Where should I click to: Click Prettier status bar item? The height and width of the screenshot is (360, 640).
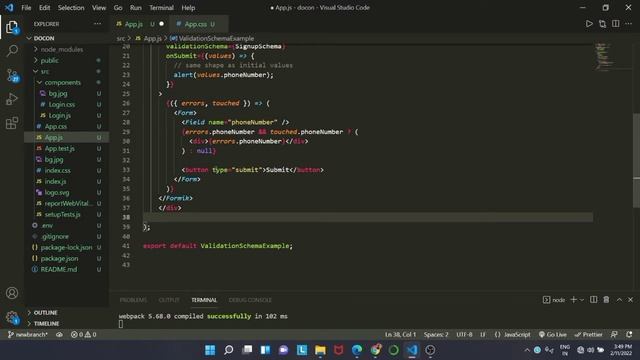(x=589, y=335)
